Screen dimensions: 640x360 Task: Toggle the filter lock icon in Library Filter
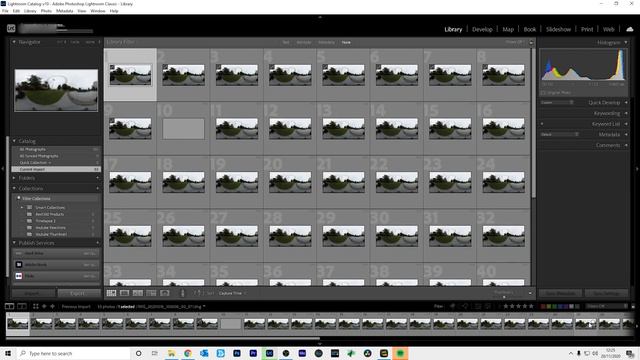pyautogui.click(x=531, y=42)
